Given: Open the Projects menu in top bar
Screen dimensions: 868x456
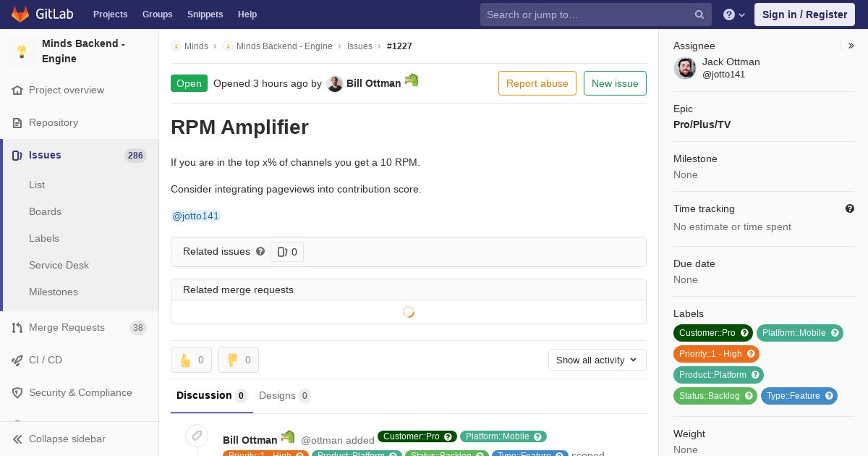Looking at the screenshot, I should click(110, 14).
